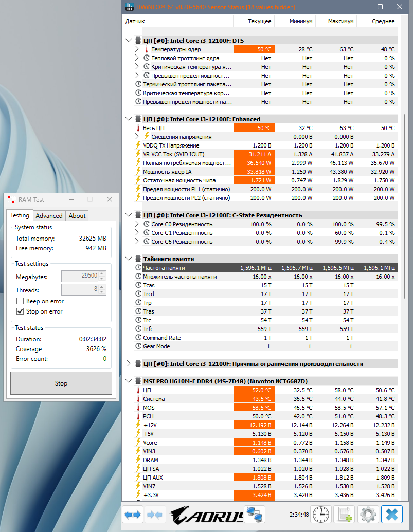413x532 pixels.
Task: Click the Stop button in RAM Test
Action: pyautogui.click(x=61, y=383)
